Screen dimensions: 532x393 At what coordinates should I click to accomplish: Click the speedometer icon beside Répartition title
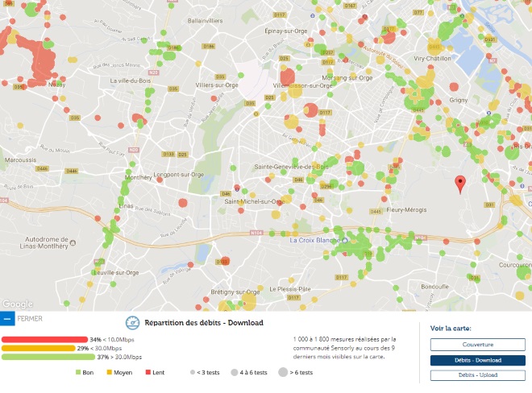134,322
